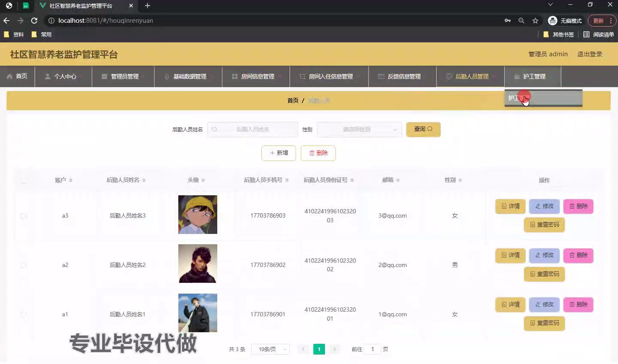Open the 请选择性别 gender dropdown
618x364 pixels.
point(359,130)
